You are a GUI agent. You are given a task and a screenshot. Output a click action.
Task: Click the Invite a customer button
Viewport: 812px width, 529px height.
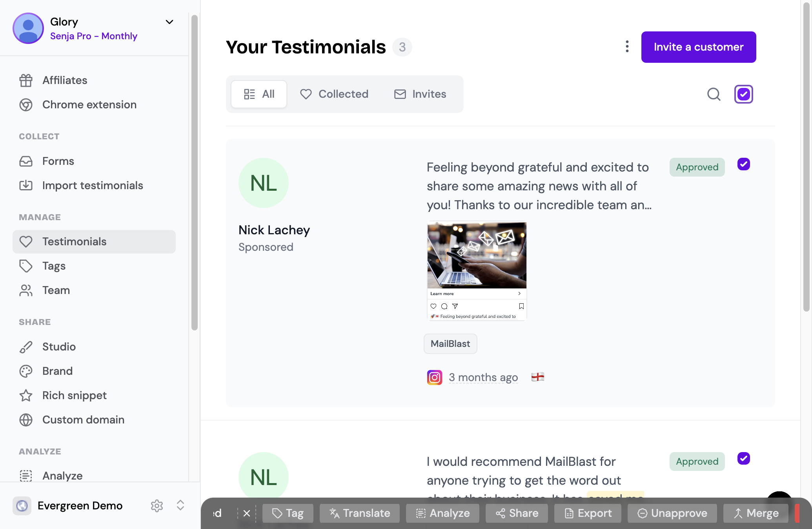click(699, 47)
